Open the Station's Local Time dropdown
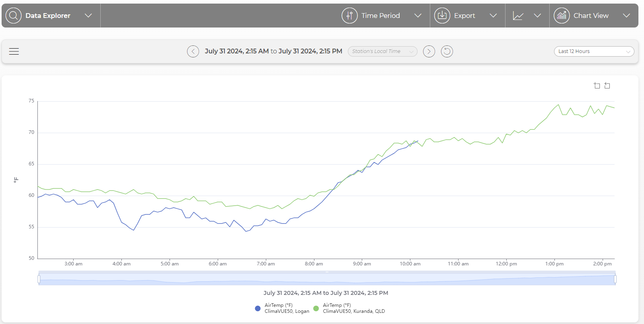The image size is (644, 324). coord(382,51)
